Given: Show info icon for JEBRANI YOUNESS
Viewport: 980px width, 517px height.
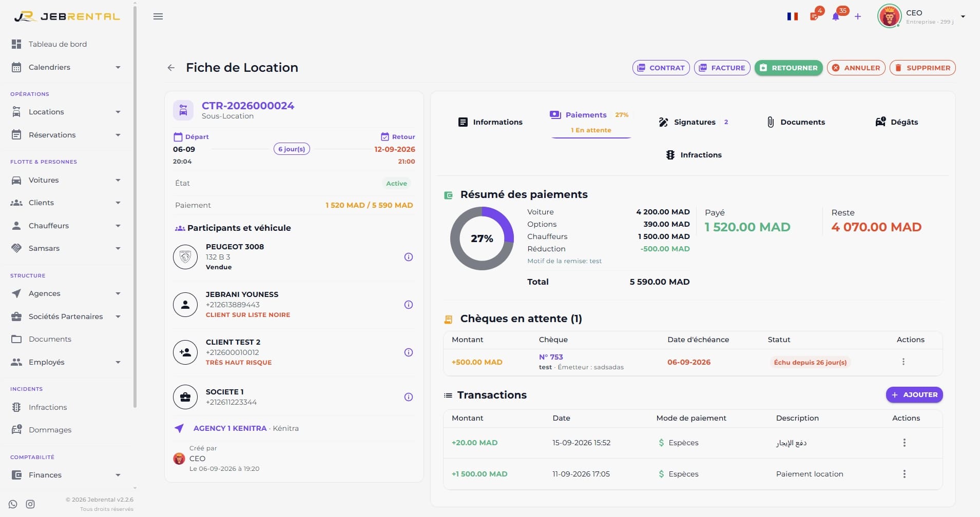Looking at the screenshot, I should click(409, 305).
